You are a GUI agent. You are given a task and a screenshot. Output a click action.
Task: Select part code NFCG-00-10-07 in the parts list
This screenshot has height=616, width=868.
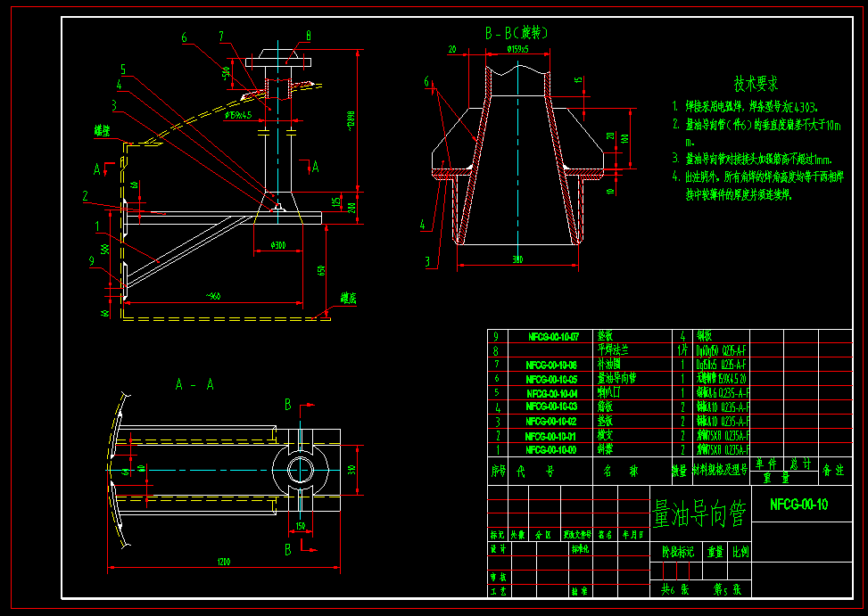pos(553,336)
